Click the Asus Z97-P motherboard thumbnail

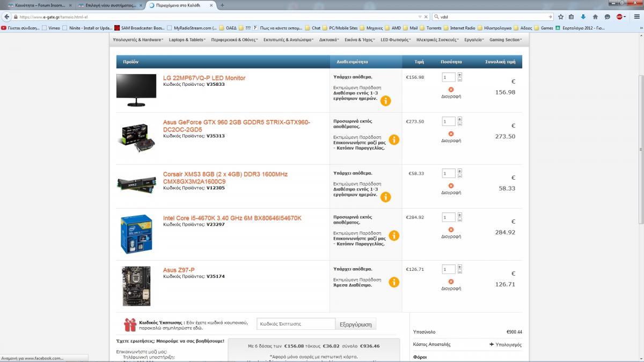[x=136, y=286]
